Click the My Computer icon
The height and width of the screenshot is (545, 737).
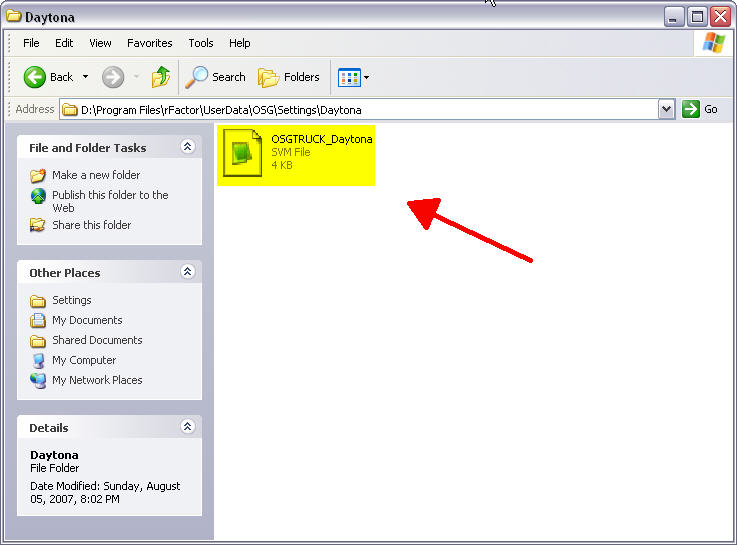pyautogui.click(x=38, y=361)
